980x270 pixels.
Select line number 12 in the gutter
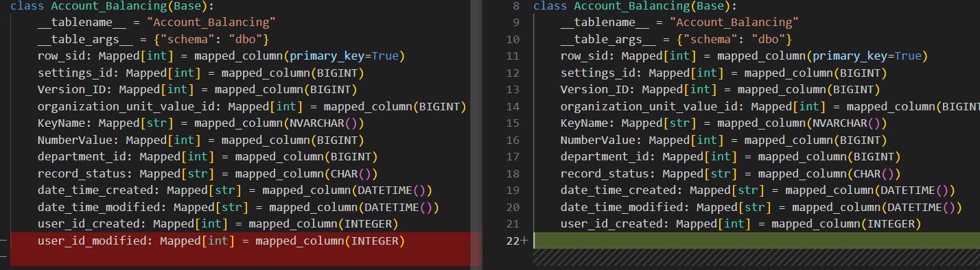[513, 73]
